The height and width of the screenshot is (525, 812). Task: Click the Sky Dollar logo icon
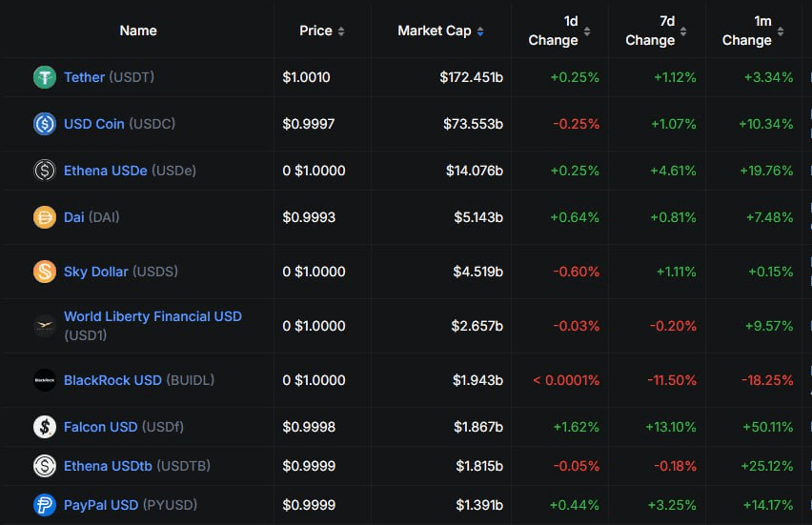coord(45,272)
